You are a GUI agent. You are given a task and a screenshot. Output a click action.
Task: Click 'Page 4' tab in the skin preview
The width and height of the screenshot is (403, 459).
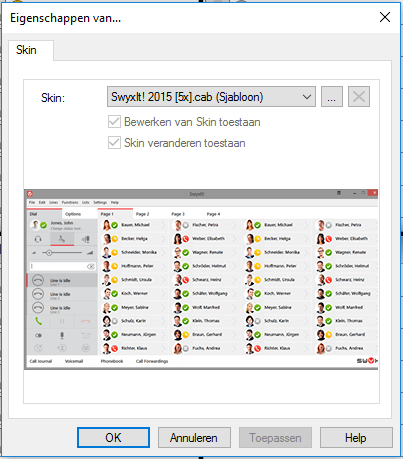tap(213, 214)
